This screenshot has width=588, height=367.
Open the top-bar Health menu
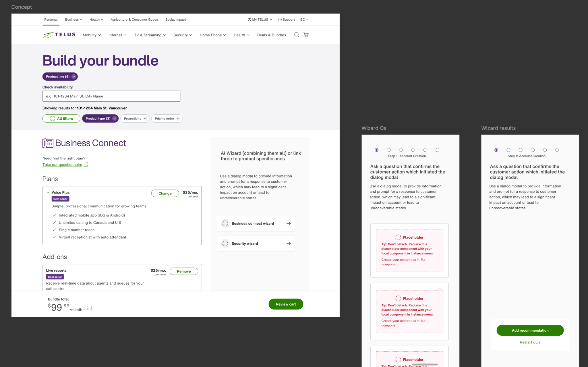[x=96, y=20]
